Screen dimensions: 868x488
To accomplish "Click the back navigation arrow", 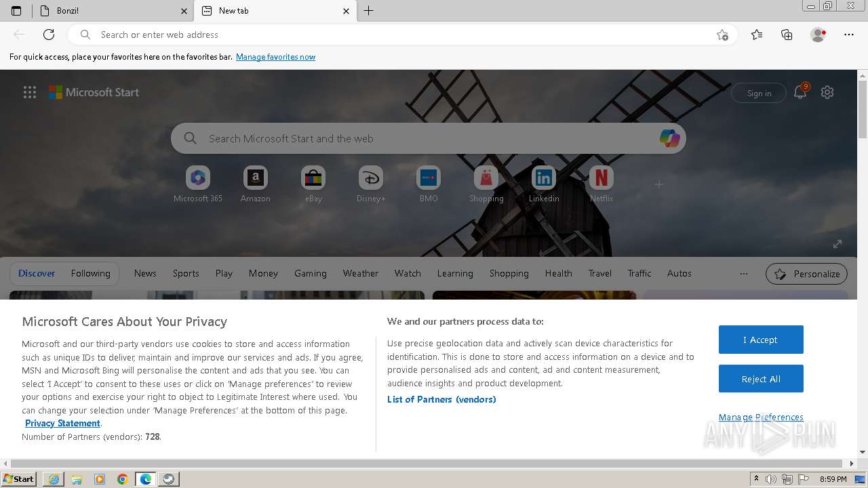I will [x=19, y=35].
